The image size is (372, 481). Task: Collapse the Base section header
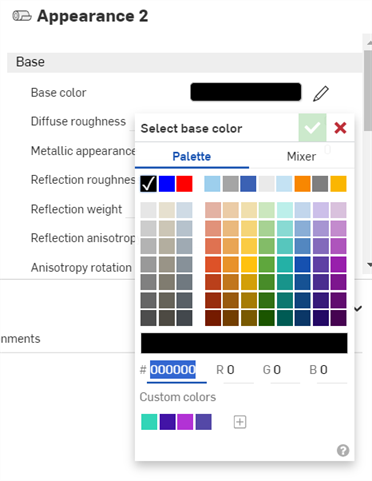click(185, 62)
